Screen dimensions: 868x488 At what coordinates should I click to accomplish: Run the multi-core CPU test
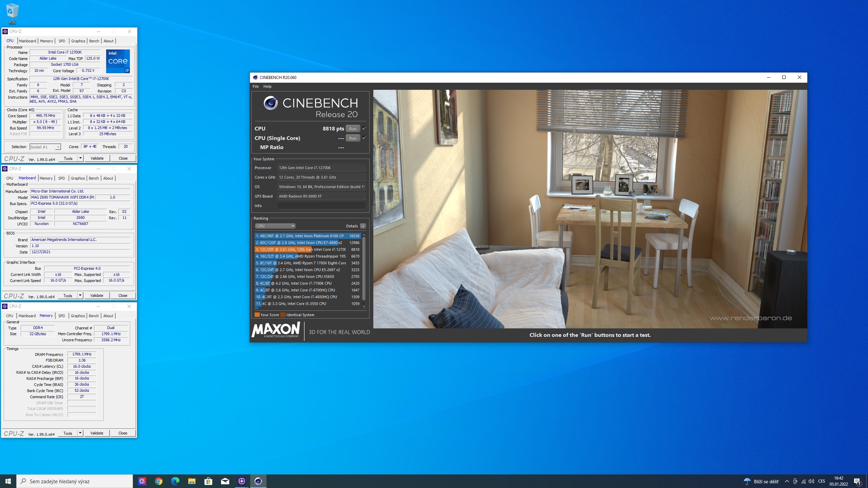coord(353,128)
